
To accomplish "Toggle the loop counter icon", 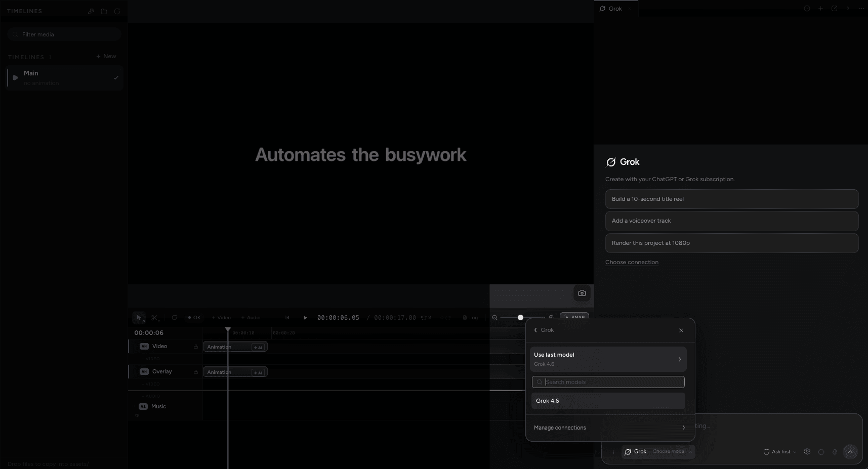I will 426,318.
